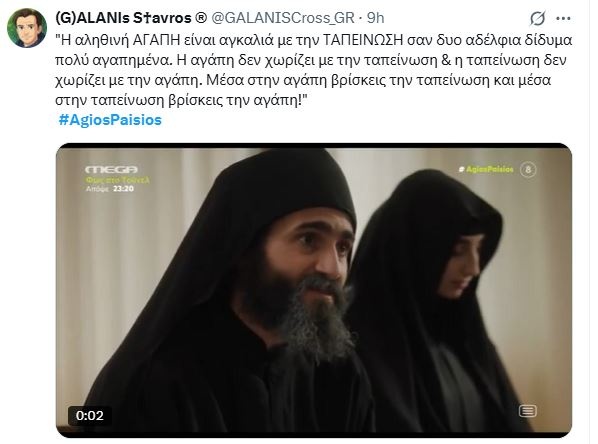Click the registered ® symbol after name
Viewport: 598px width, 444px height.
tap(201, 18)
